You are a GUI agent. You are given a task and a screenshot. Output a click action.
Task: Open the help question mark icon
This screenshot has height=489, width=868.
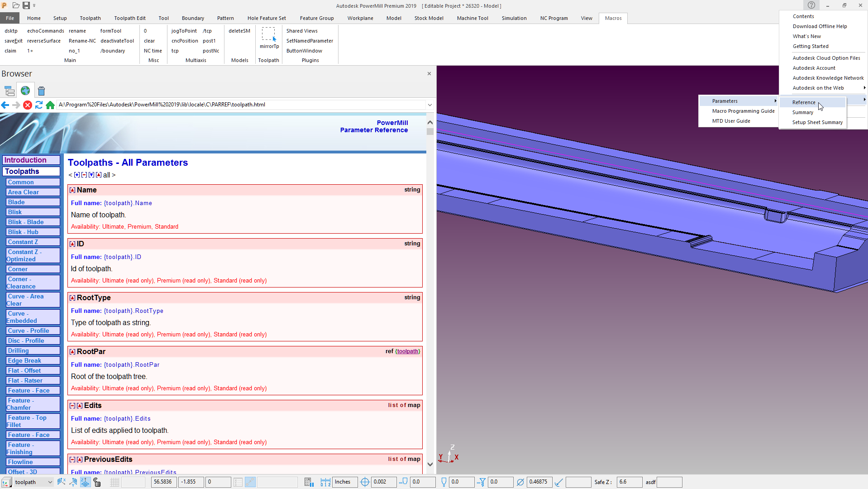pyautogui.click(x=811, y=5)
